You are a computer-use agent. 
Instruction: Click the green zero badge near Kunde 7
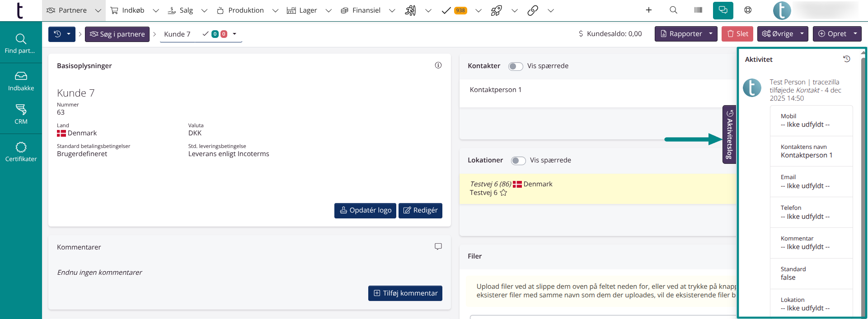tap(215, 34)
